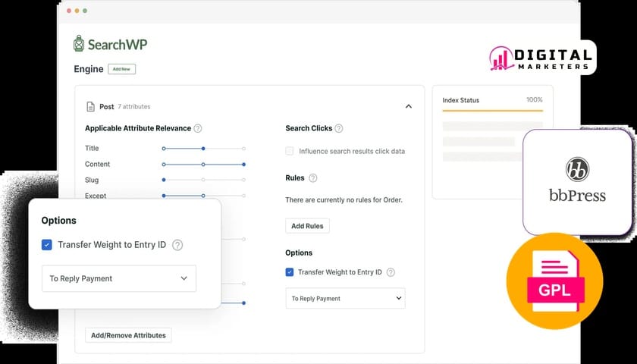637x364 pixels.
Task: Collapse the Post section using the chevron
Action: 409,107
